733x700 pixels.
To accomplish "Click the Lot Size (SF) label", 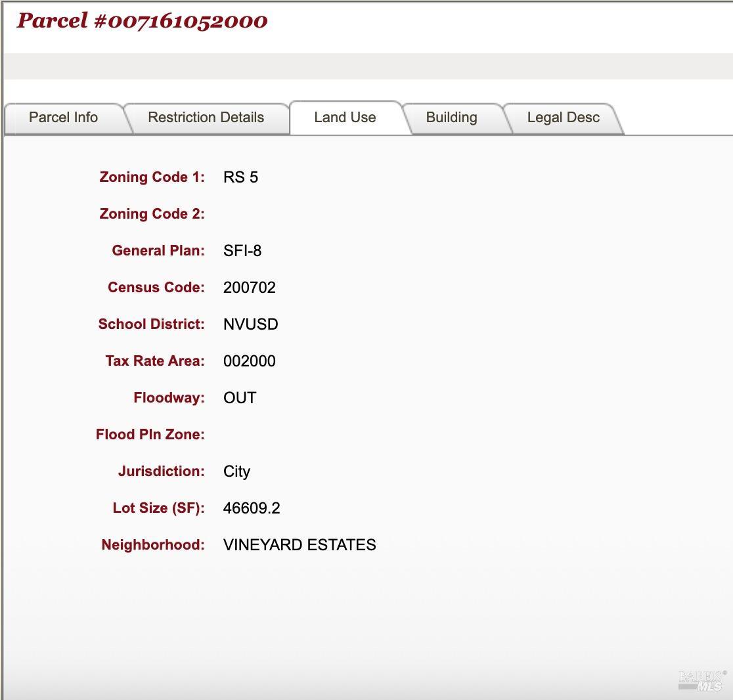I will pyautogui.click(x=158, y=508).
